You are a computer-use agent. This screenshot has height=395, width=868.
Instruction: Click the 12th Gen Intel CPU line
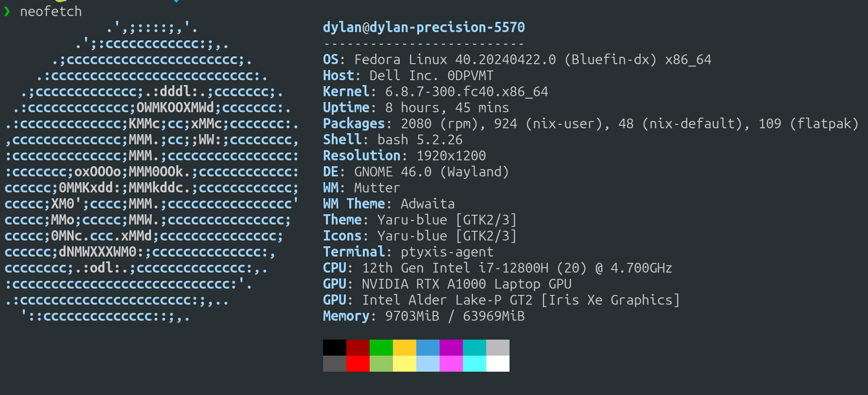tap(497, 268)
